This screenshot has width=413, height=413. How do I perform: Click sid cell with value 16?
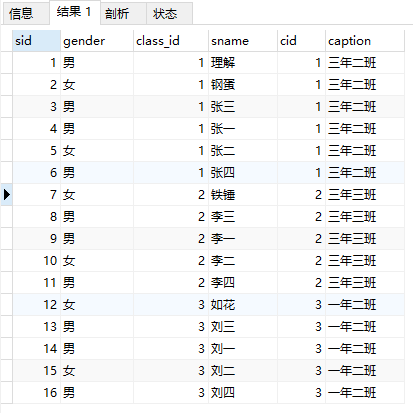click(x=36, y=392)
